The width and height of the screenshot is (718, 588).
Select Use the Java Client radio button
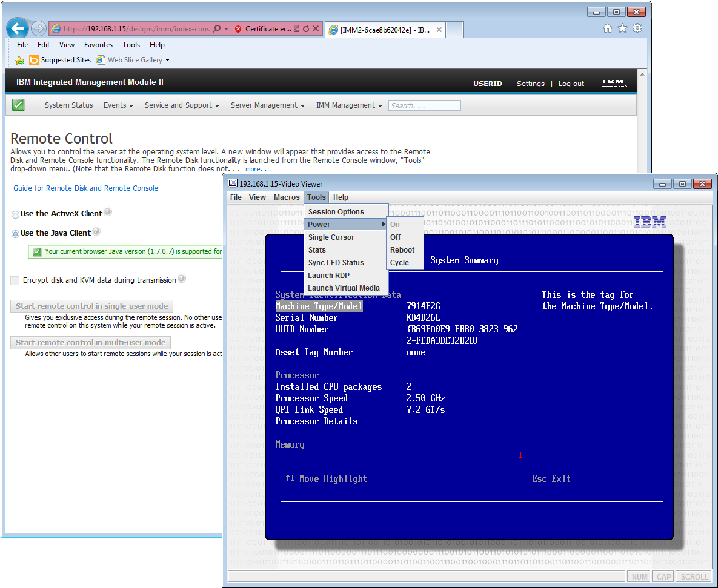(15, 234)
